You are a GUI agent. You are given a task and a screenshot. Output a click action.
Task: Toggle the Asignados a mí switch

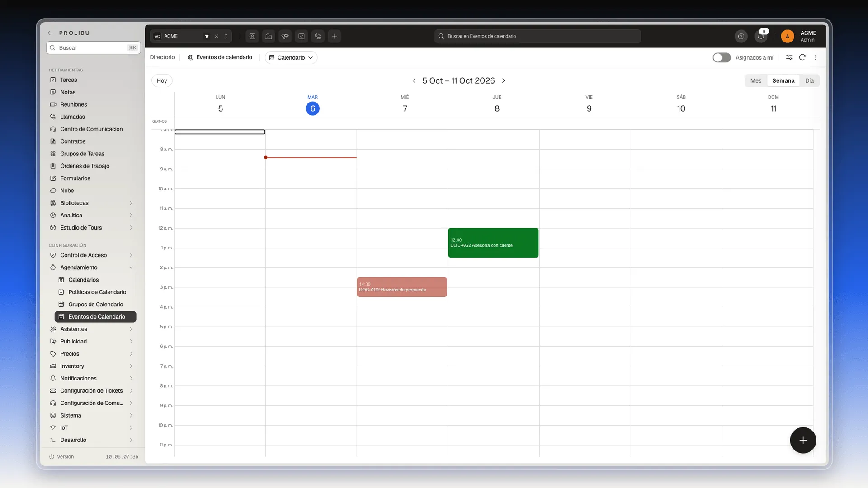(722, 57)
